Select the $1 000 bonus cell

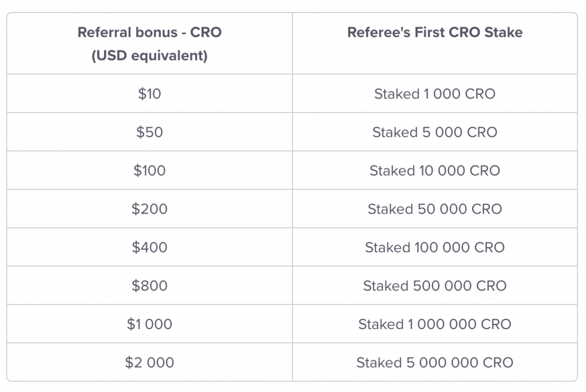[149, 324]
